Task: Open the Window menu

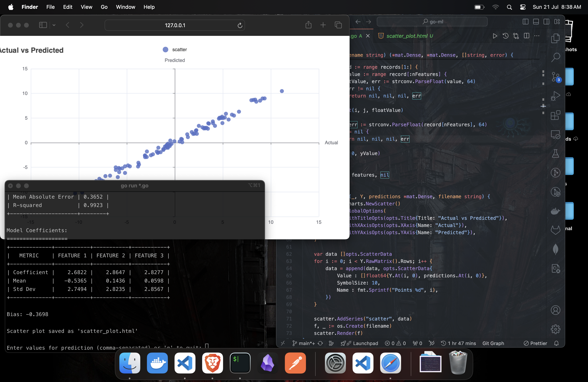Action: [126, 7]
